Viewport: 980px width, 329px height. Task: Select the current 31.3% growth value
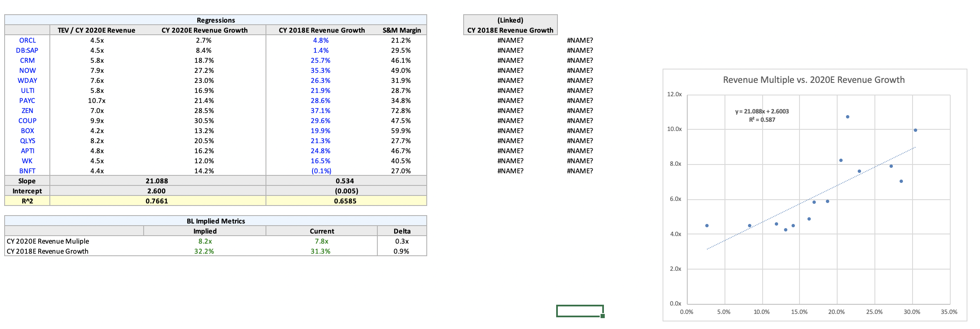click(x=320, y=251)
